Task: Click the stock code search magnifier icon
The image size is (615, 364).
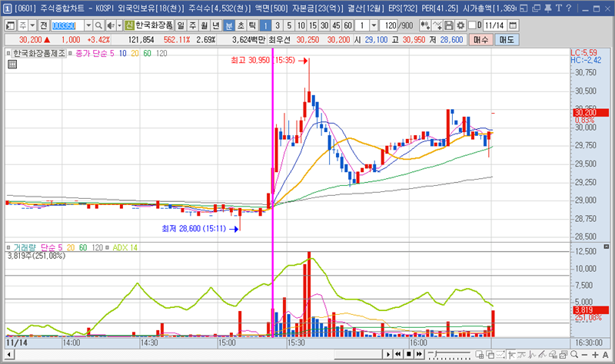Action: tap(98, 25)
